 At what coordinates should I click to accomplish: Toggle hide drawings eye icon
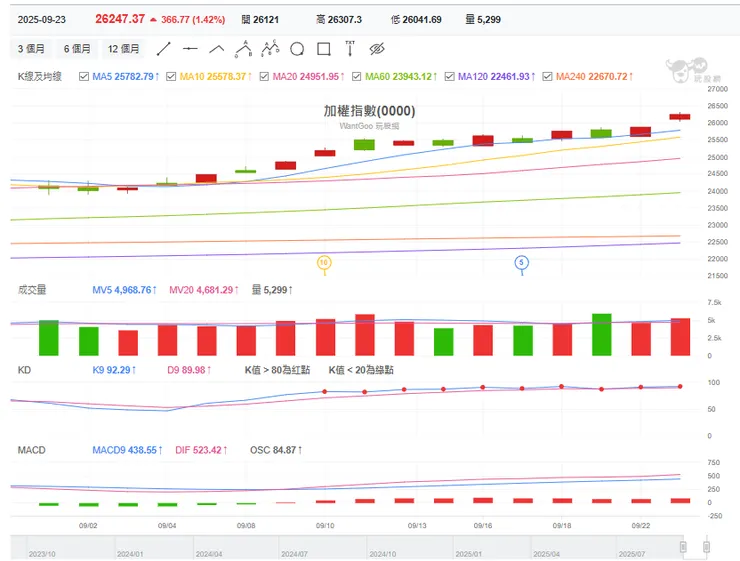(x=377, y=49)
